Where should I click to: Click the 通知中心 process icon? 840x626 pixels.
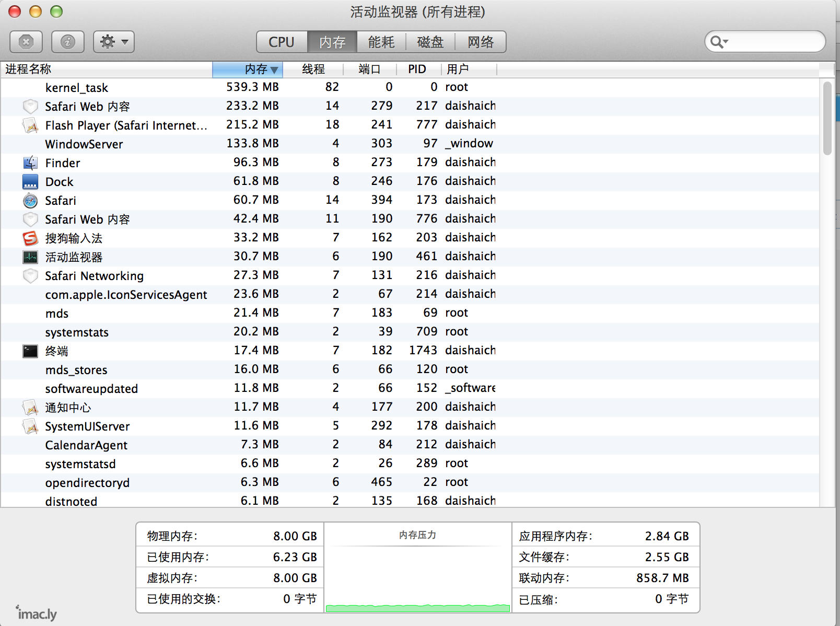click(x=30, y=408)
